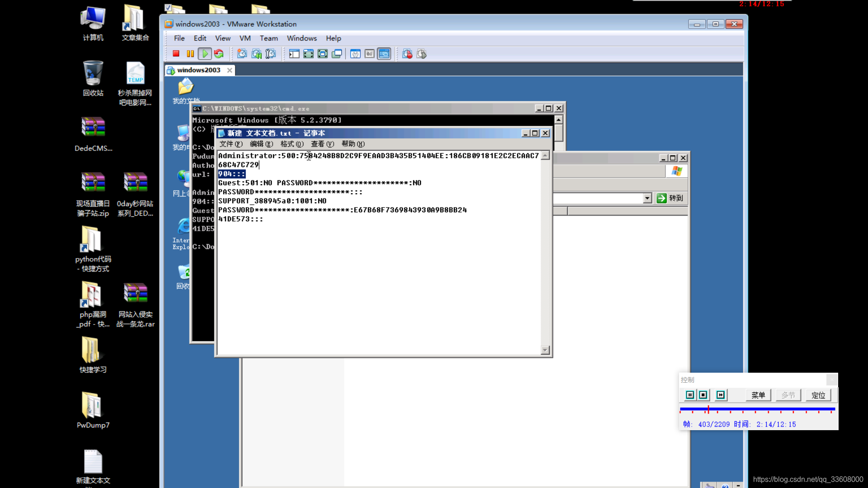This screenshot has height=488, width=868.
Task: Click the blue playback progress slider
Action: point(757,409)
